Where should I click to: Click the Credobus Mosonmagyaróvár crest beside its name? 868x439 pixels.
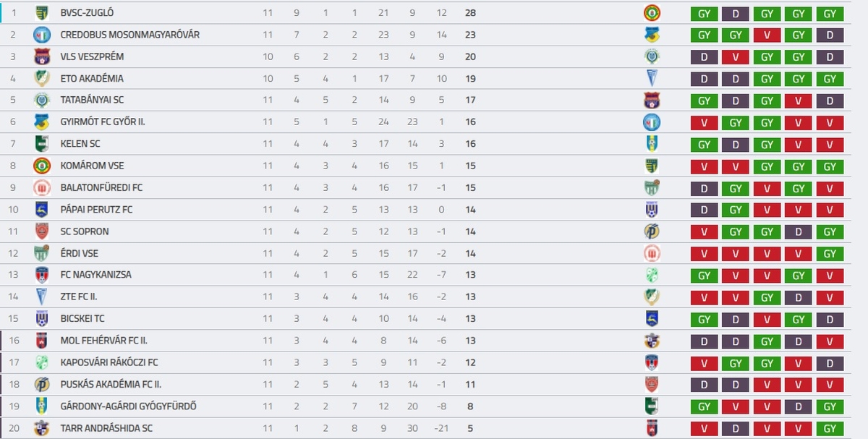tap(41, 35)
